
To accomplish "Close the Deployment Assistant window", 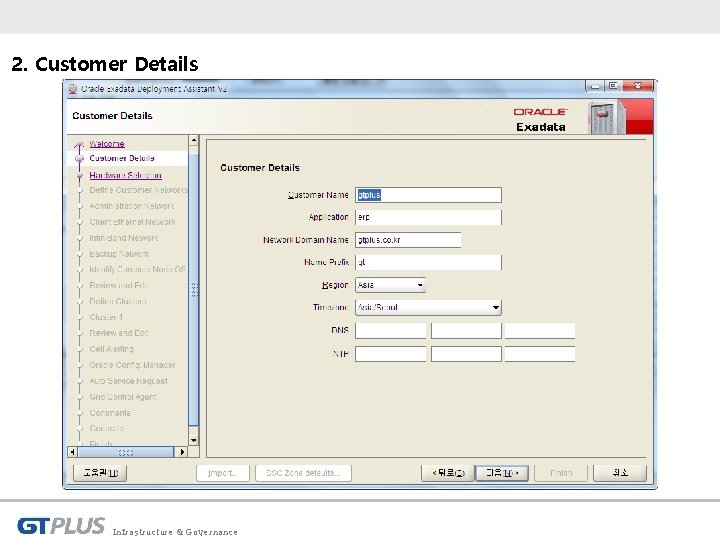I will point(638,86).
